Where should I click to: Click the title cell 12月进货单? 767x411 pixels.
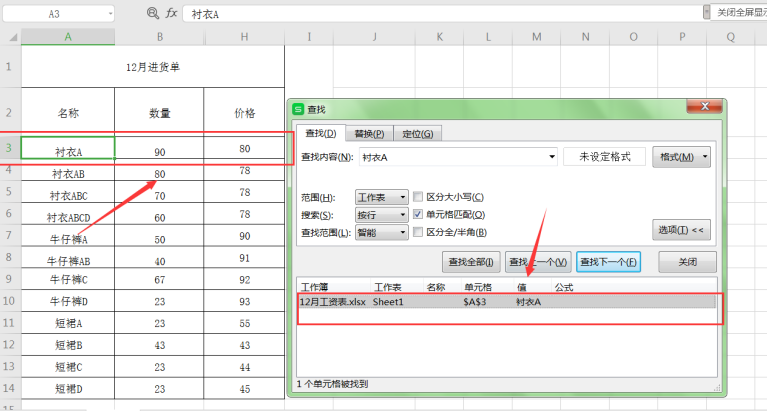coord(153,67)
